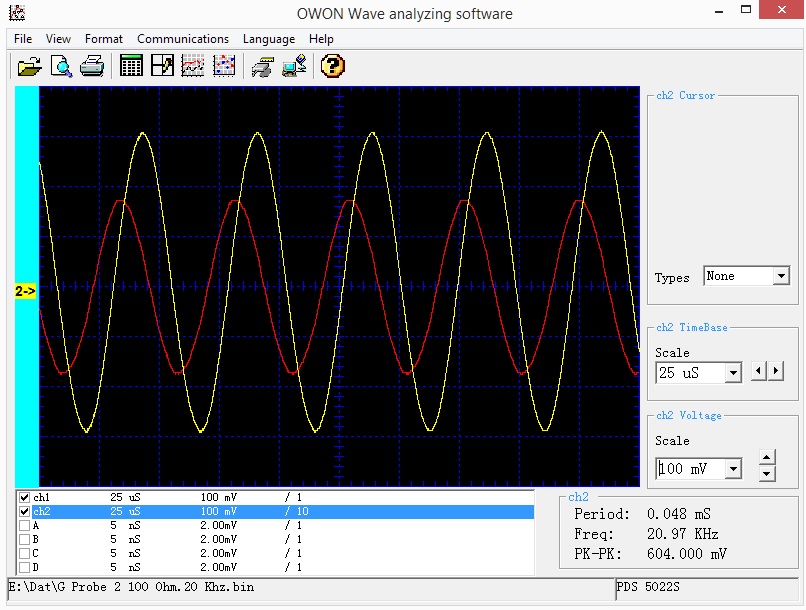Select the D channel row label

coord(36,567)
